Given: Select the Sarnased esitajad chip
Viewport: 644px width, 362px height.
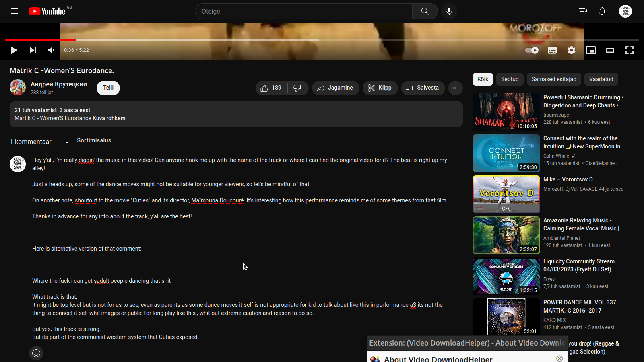Looking at the screenshot, I should [554, 79].
